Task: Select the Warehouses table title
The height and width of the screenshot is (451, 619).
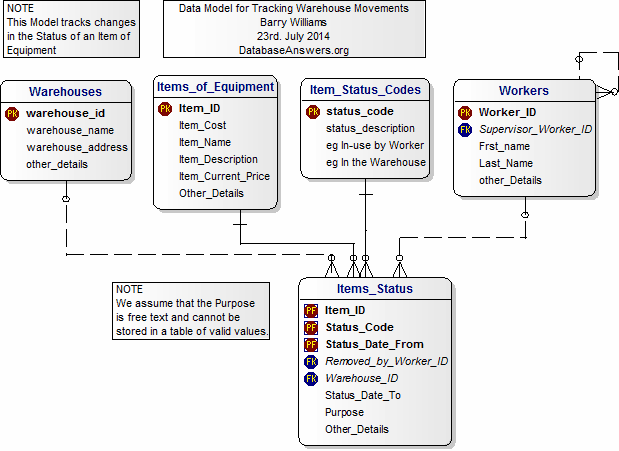Action: click(x=66, y=92)
